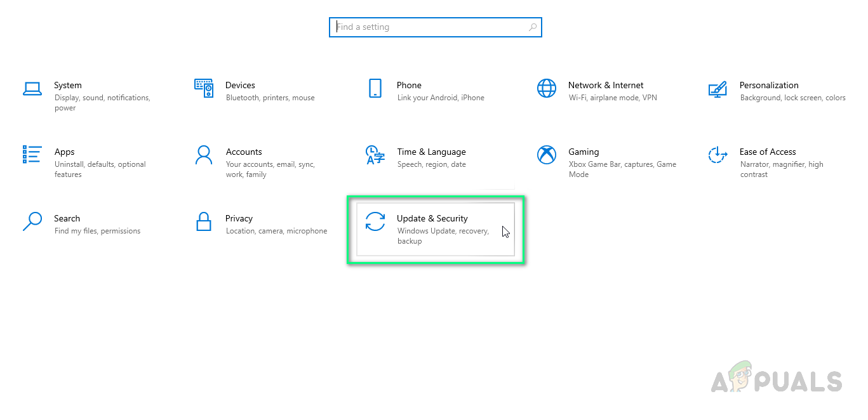Open the System settings title
Image resolution: width=868 pixels, height=420 pixels.
click(x=68, y=85)
